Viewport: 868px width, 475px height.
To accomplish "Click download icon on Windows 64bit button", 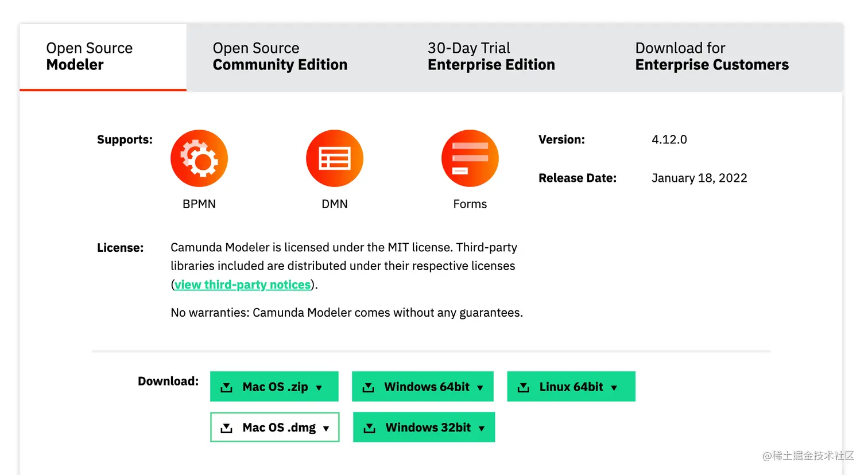I will tap(369, 387).
